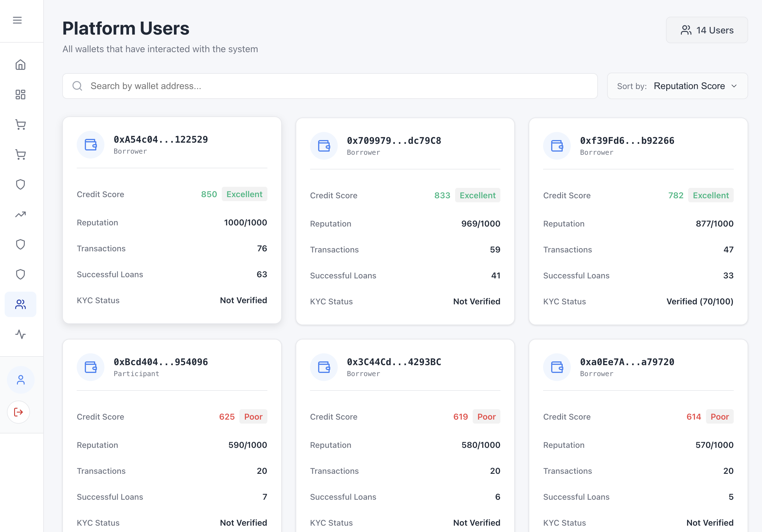Open the dashboard grid icon
Viewport: 762px width, 532px height.
(20, 95)
